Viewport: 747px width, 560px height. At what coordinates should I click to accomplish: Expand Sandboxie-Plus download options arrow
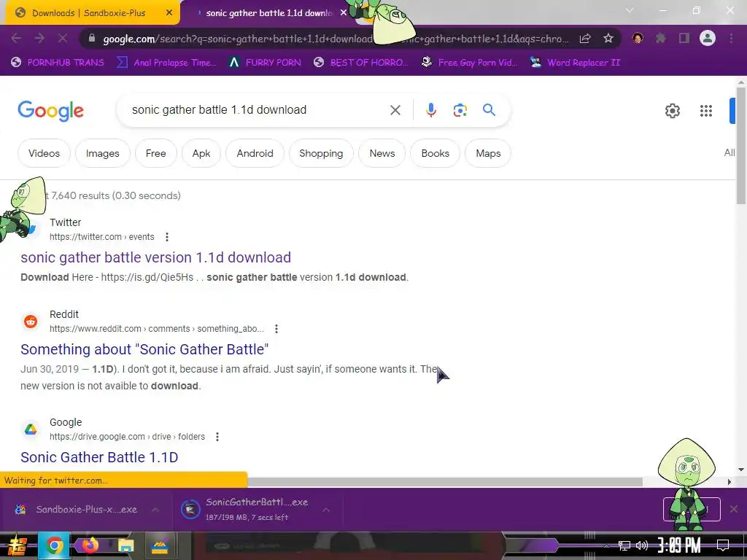pyautogui.click(x=155, y=510)
